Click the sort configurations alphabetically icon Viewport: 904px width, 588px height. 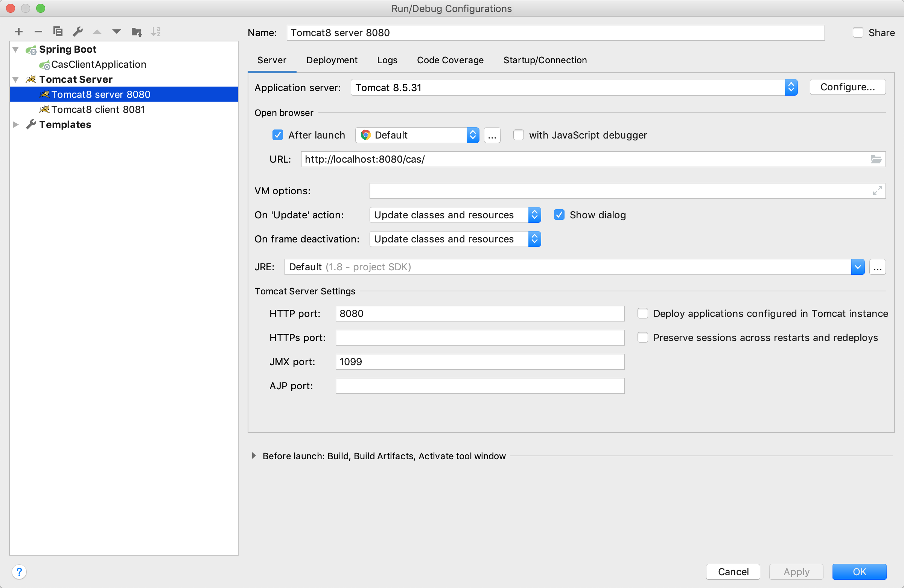coord(156,32)
